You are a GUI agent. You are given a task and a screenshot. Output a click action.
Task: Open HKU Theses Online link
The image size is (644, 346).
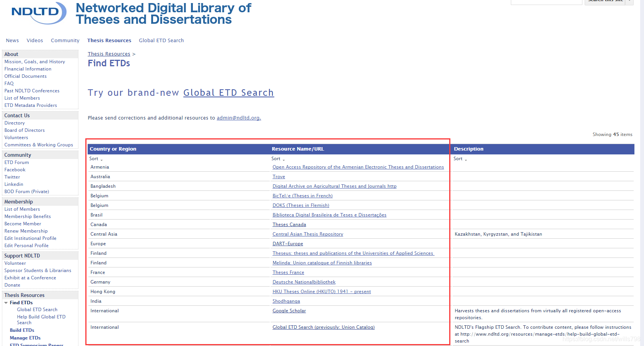[x=322, y=292]
